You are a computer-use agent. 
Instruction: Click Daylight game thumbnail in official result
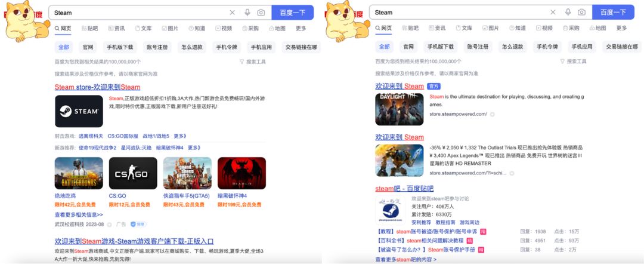(399, 109)
